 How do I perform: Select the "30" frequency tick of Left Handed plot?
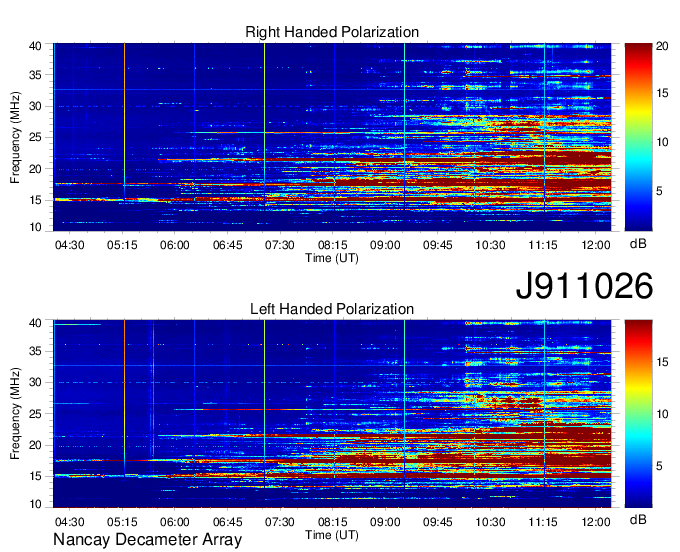[x=35, y=382]
